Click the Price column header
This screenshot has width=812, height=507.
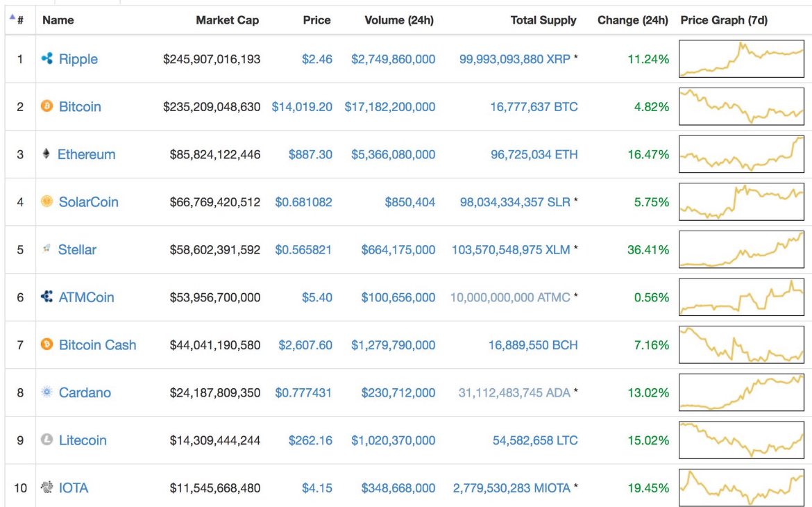coord(316,20)
